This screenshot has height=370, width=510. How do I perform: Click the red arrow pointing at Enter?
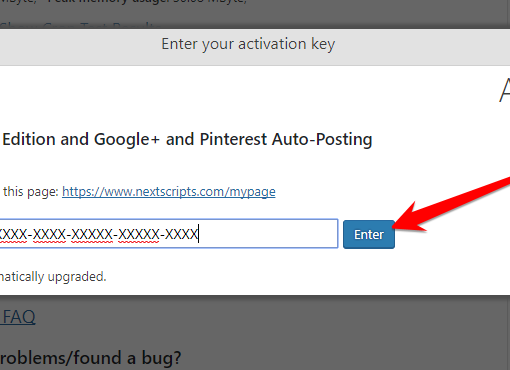pyautogui.click(x=453, y=205)
